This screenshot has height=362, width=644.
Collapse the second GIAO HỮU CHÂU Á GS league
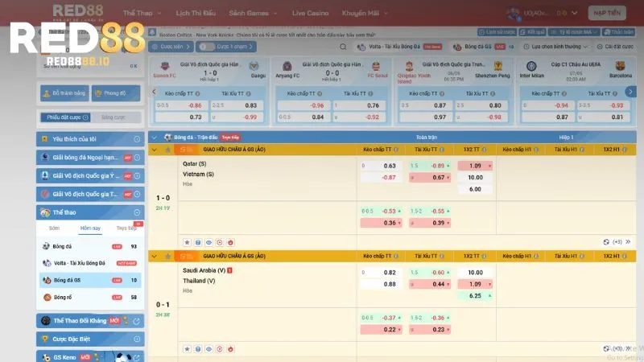click(x=154, y=257)
